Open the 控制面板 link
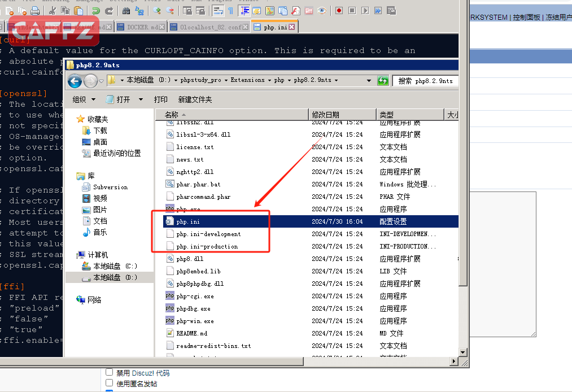This screenshot has width=572, height=392. tap(526, 18)
